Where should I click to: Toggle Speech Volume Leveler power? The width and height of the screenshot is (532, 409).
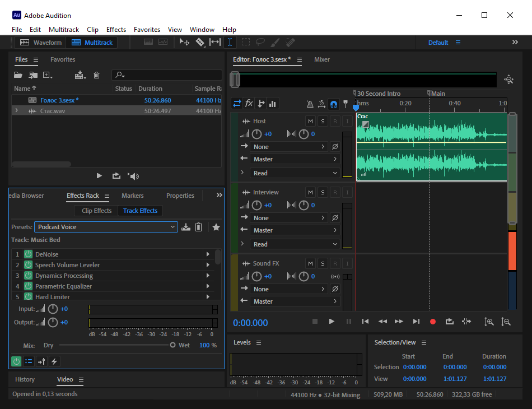(x=28, y=264)
